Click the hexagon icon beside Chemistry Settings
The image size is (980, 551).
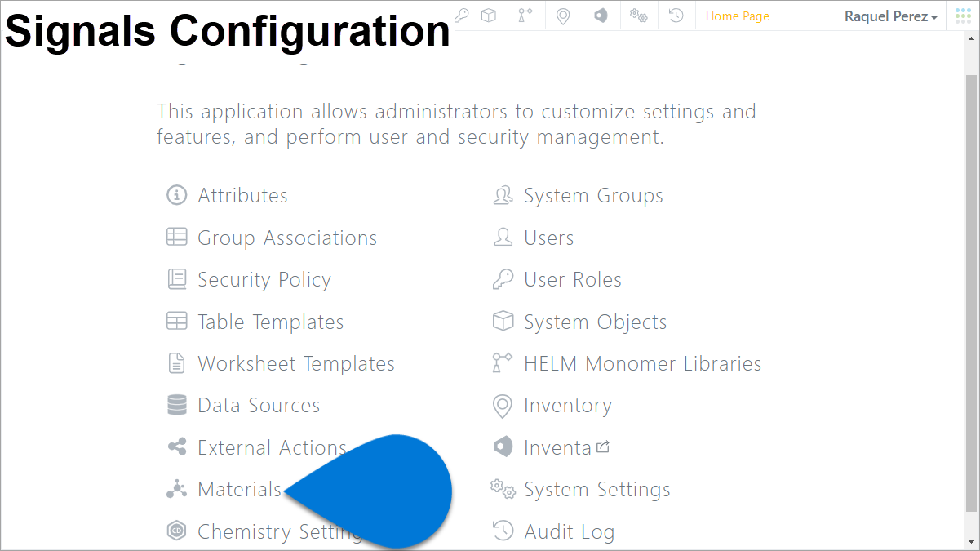pos(176,531)
